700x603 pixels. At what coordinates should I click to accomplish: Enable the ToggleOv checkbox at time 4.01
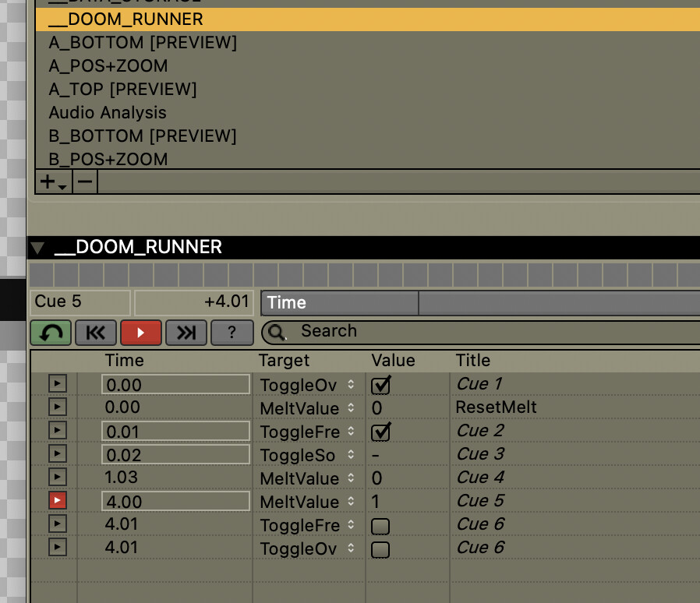tap(380, 549)
